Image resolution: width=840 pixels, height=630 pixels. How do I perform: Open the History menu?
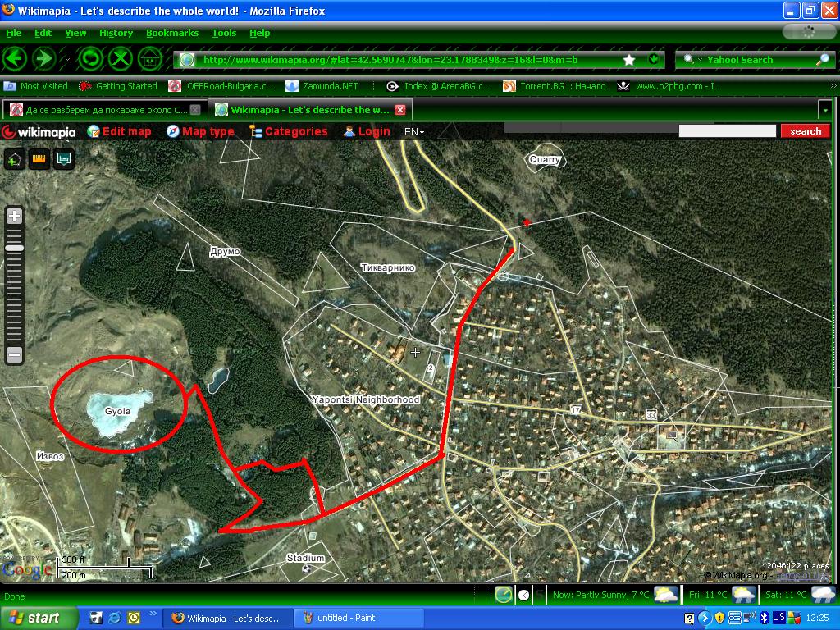pyautogui.click(x=116, y=33)
